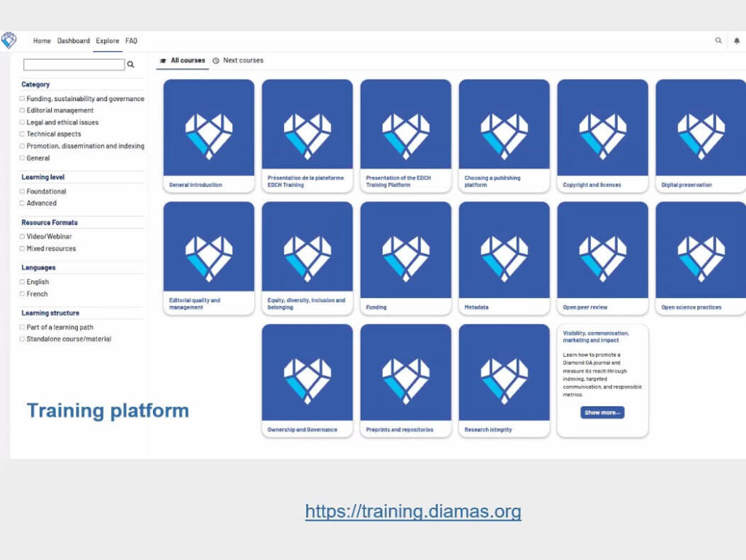Check the Advanced learning level box
Screen dimensions: 746x560
click(22, 203)
